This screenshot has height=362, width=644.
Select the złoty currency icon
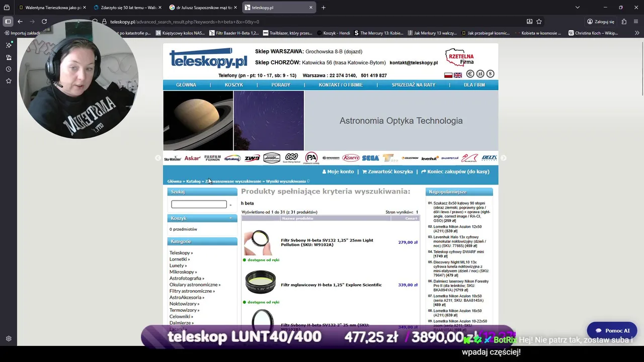coord(480,74)
